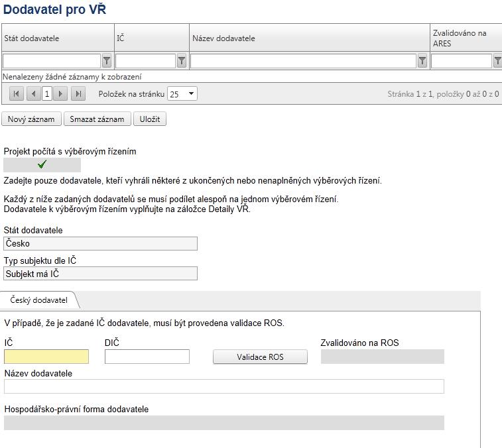Open Stát dodavatele combo box with Česko
Image resolution: width=502 pixels, height=448 pixels.
tap(101, 243)
